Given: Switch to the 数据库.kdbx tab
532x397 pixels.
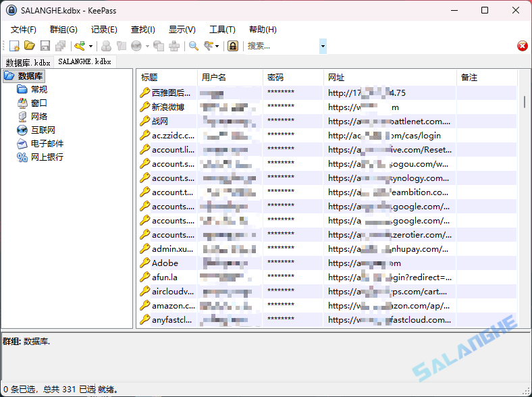Looking at the screenshot, I should tap(28, 62).
